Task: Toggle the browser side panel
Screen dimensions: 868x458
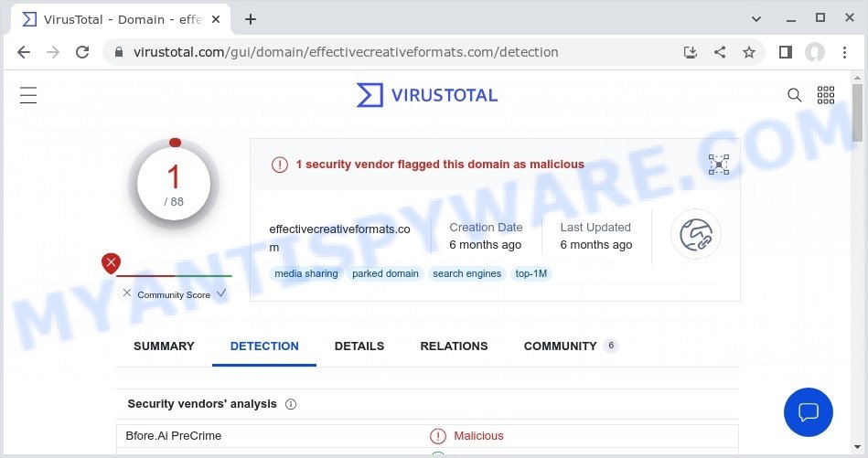Action: point(786,52)
